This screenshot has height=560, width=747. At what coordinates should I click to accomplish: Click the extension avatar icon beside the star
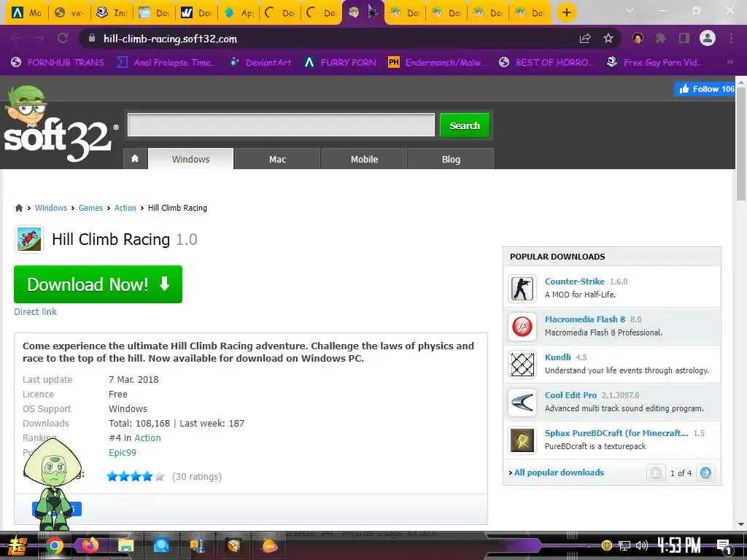pos(638,39)
